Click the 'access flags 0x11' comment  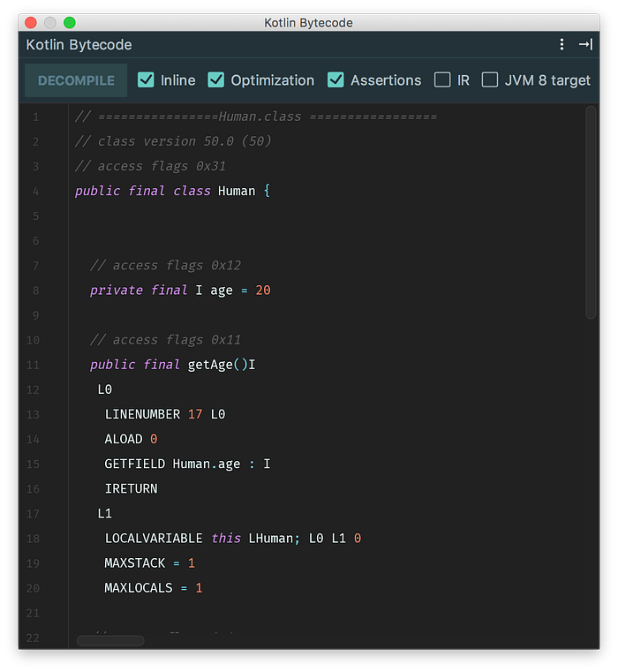(165, 340)
